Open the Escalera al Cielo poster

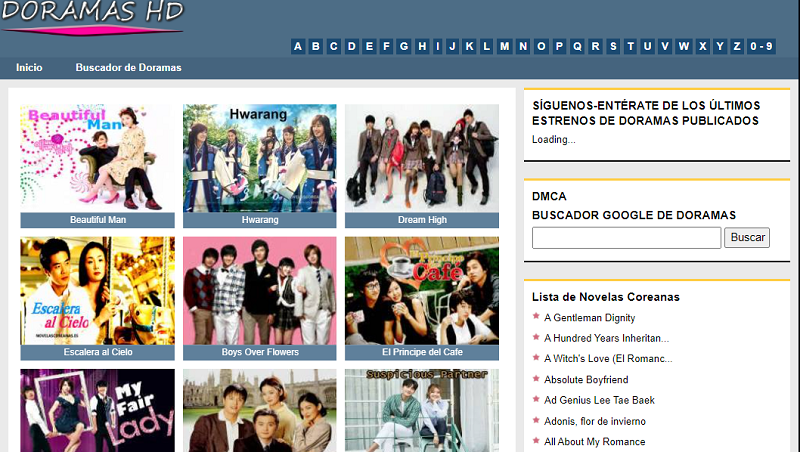coord(97,291)
